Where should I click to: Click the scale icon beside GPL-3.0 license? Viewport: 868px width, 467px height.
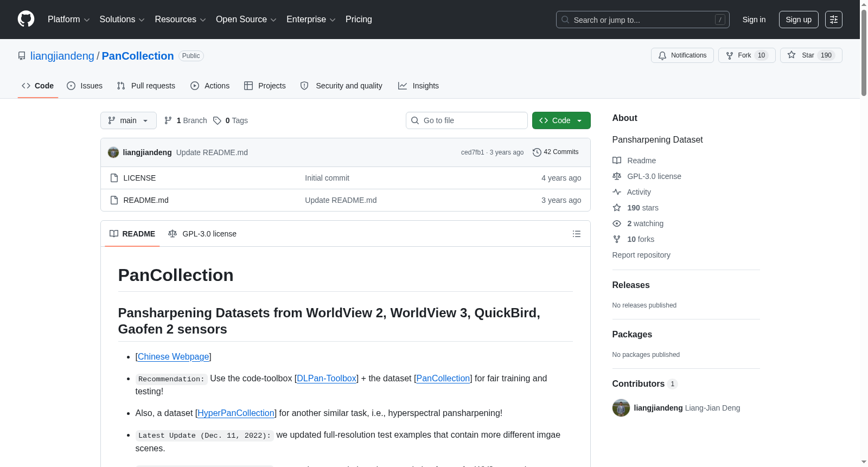617,176
